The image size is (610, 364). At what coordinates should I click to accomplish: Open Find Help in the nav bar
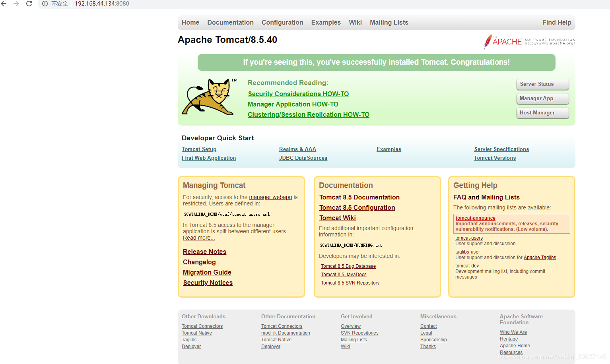557,23
